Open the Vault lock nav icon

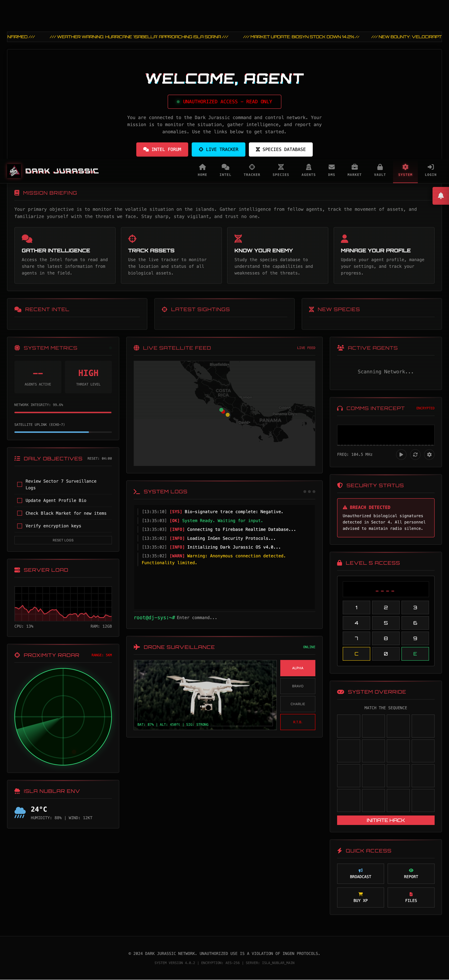(380, 170)
